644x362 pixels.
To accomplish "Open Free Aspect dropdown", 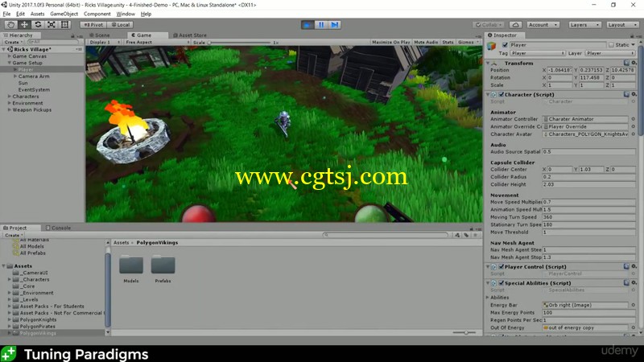I will [x=157, y=43].
